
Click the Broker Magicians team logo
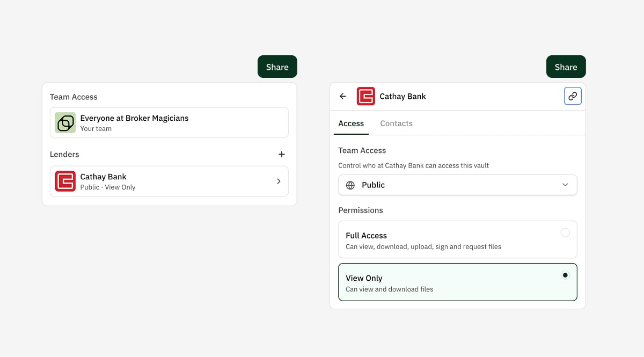click(x=65, y=123)
